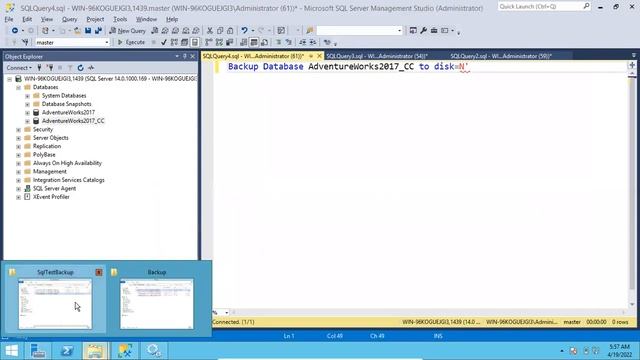Open the View menu

tap(47, 19)
